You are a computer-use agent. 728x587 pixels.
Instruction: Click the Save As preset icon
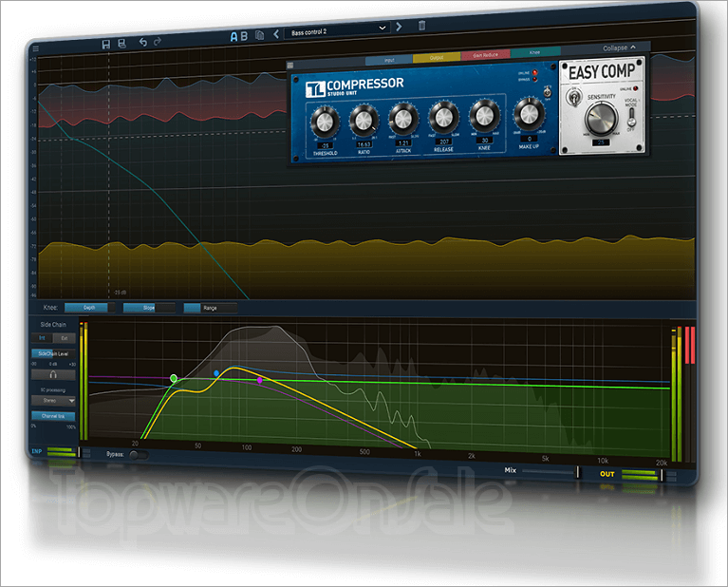tap(121, 44)
